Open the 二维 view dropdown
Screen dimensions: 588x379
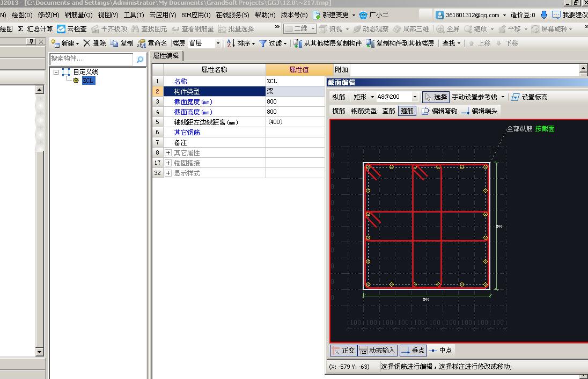click(312, 29)
